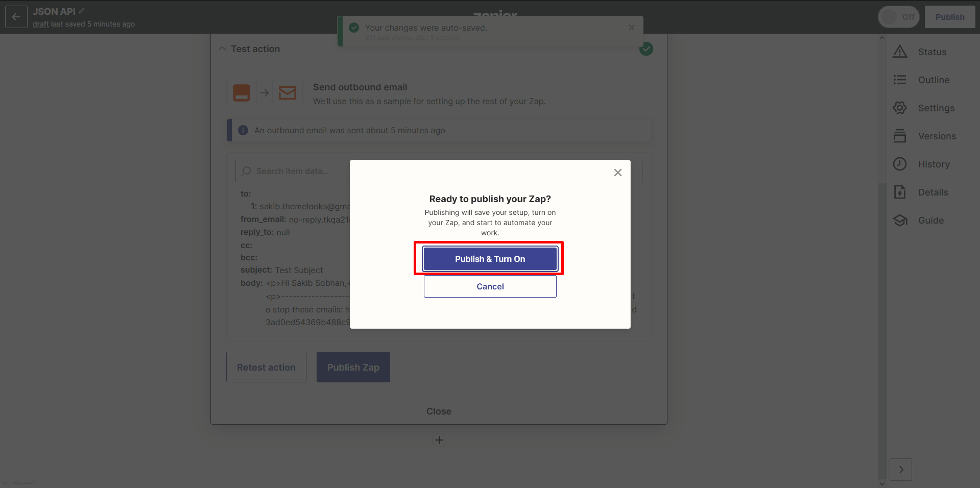The height and width of the screenshot is (488, 980).
Task: Click the pencil icon to rename JSON API
Action: click(82, 11)
